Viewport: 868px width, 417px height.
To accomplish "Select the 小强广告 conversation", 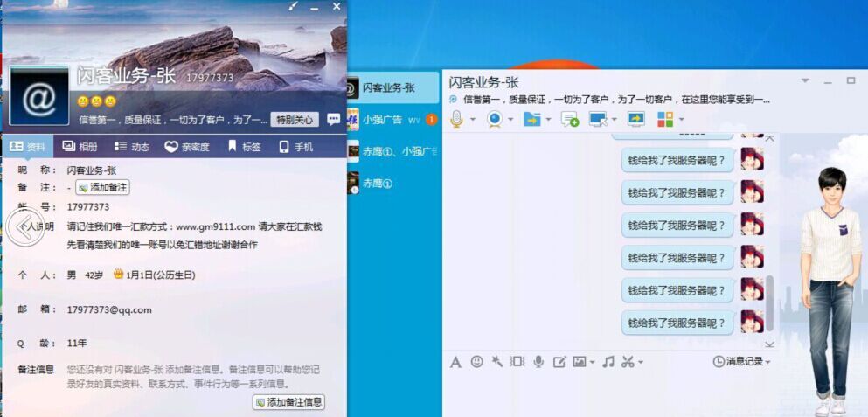I will point(392,119).
